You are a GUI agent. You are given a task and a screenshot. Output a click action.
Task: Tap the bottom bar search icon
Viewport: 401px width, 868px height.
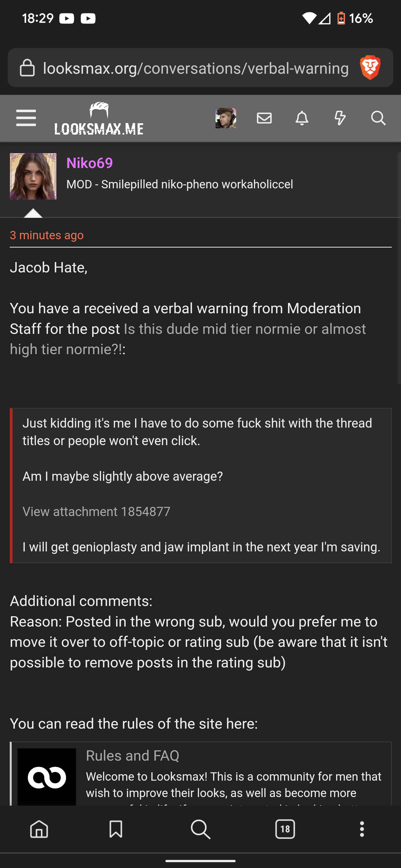tap(201, 829)
